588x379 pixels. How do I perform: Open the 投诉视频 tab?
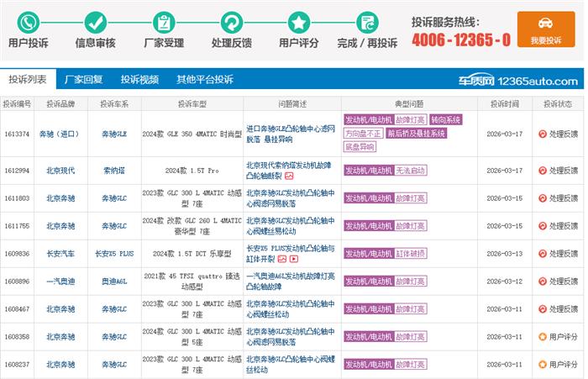(139, 80)
